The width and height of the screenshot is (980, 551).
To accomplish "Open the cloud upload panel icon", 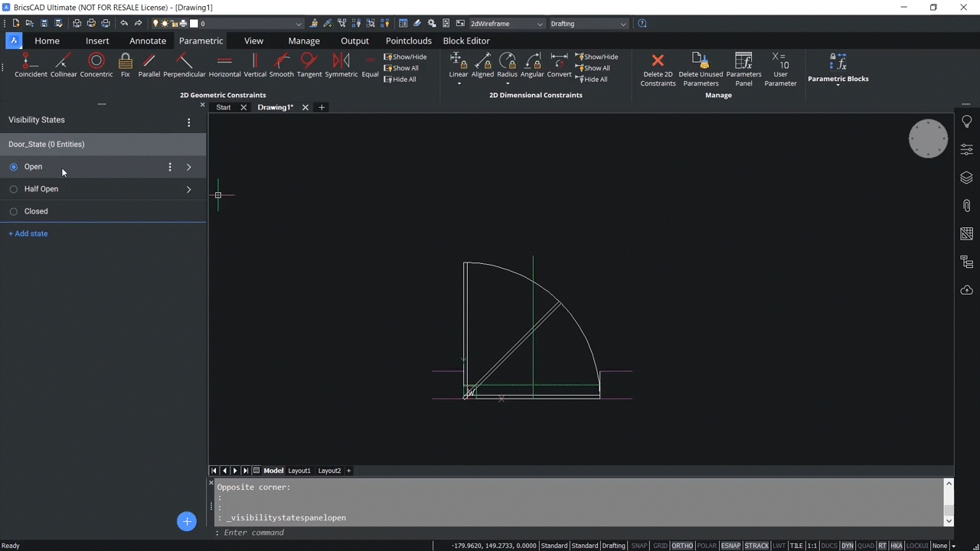I will (966, 290).
